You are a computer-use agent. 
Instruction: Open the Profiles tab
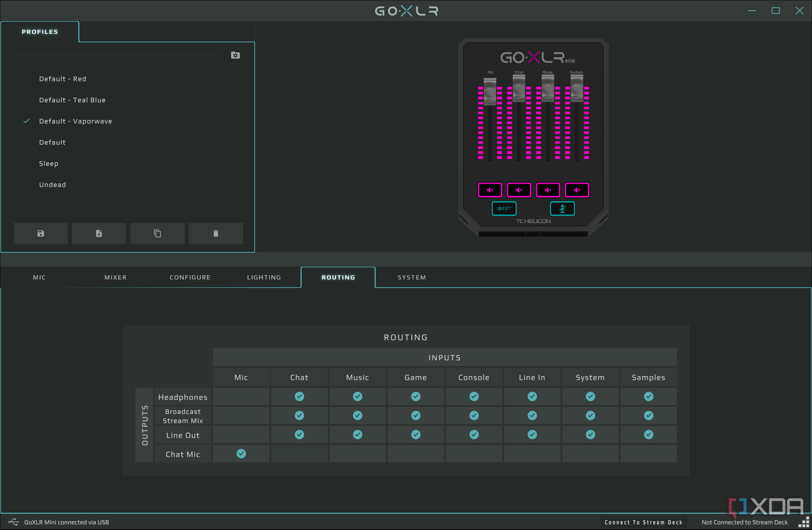(x=40, y=32)
